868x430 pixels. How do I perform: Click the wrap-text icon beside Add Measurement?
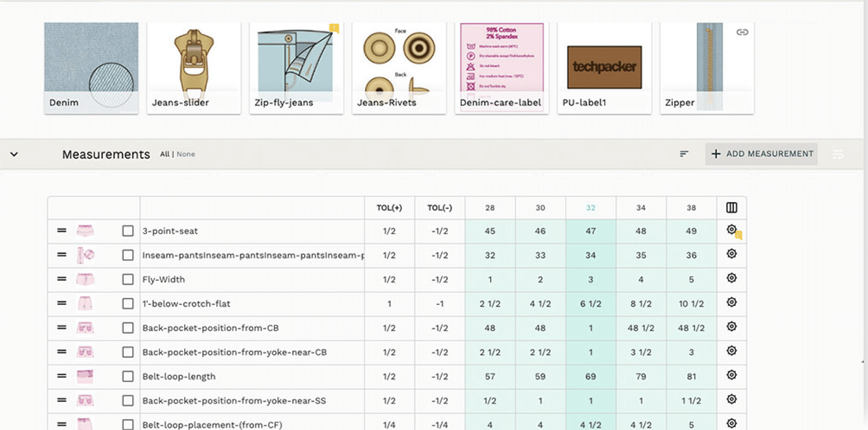click(x=838, y=154)
